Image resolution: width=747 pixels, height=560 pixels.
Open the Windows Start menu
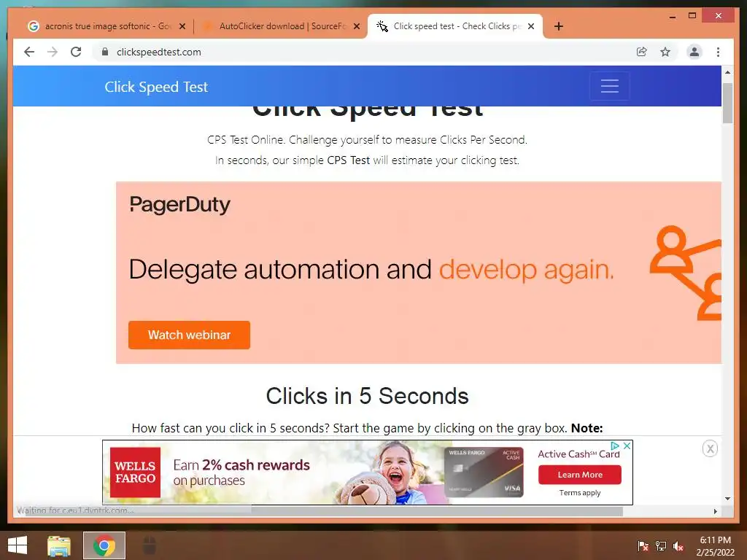pos(18,545)
